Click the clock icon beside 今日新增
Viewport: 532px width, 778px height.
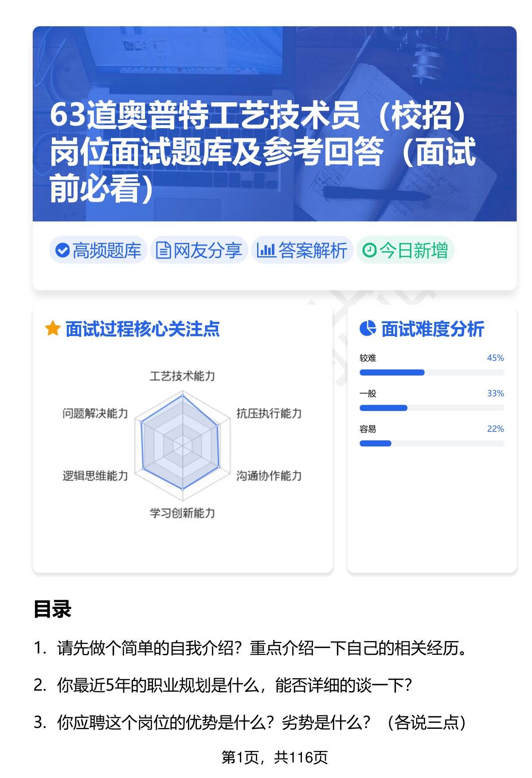tap(369, 250)
